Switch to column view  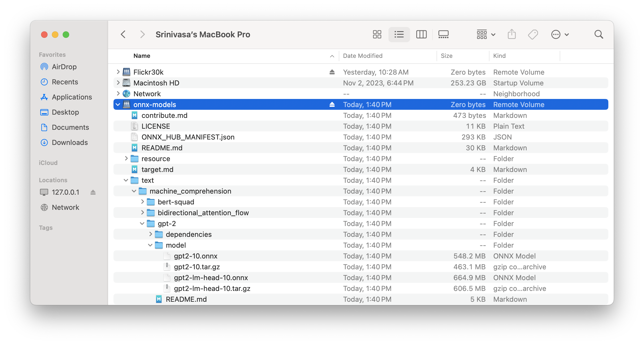pyautogui.click(x=421, y=34)
